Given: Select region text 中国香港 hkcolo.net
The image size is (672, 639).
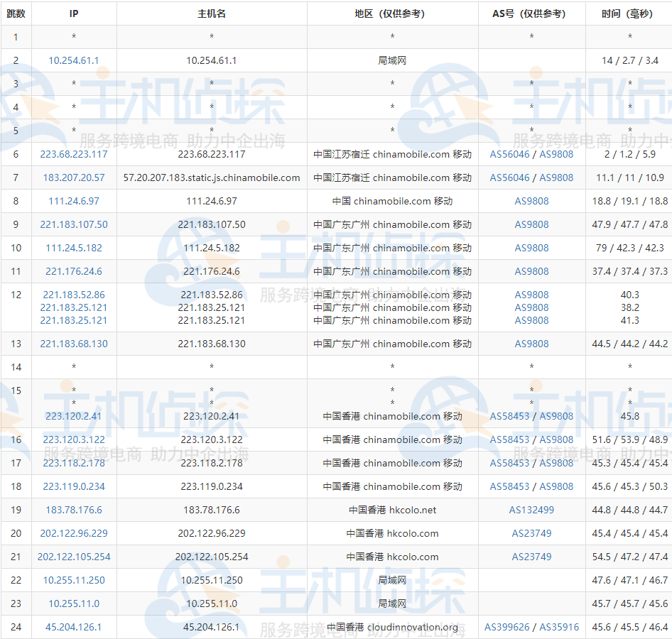Looking at the screenshot, I should coord(393,510).
